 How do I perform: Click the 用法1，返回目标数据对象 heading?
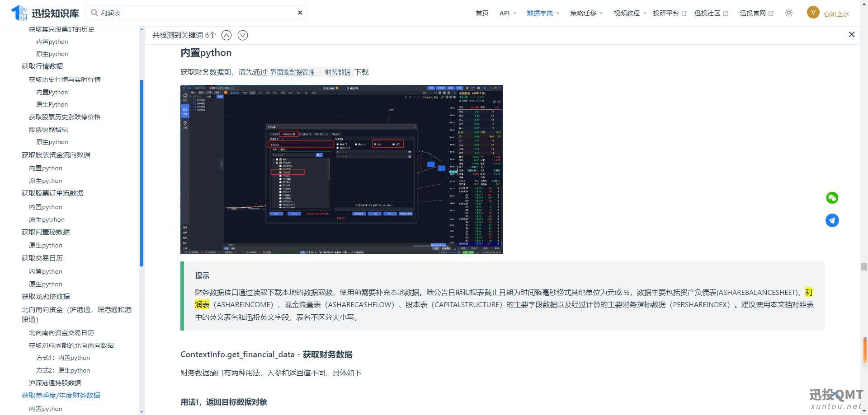[224, 402]
